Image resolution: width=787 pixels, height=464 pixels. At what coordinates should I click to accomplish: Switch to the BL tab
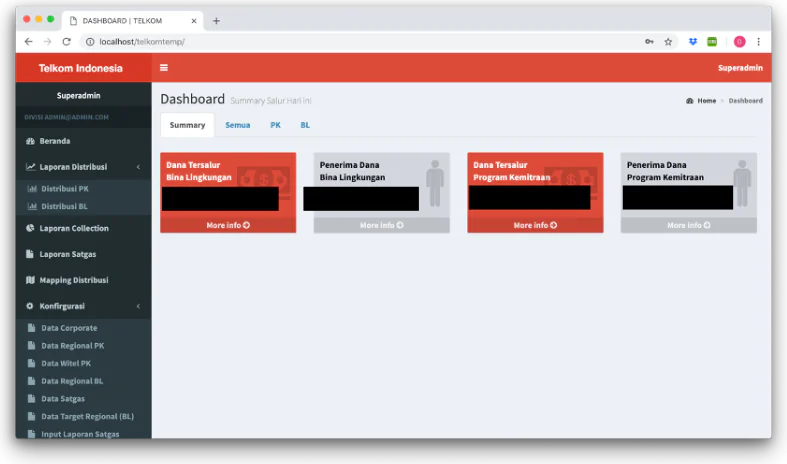pos(305,125)
